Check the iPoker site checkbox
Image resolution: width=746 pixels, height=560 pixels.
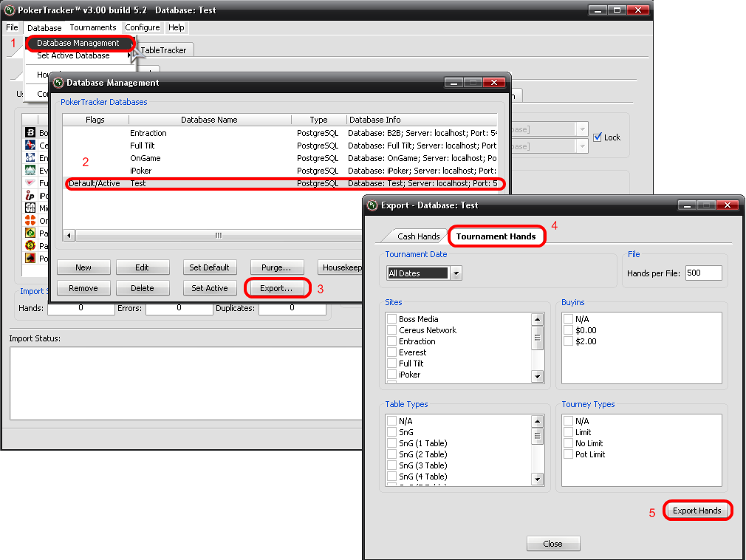click(392, 375)
